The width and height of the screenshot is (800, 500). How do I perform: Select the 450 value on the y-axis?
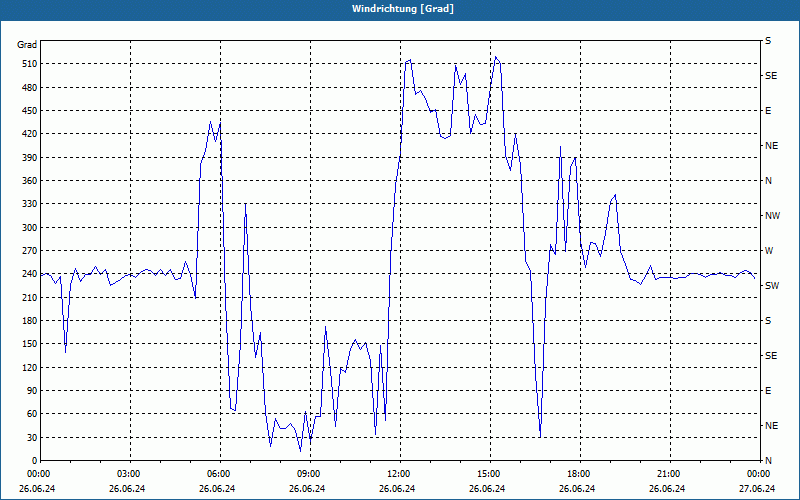(30, 111)
